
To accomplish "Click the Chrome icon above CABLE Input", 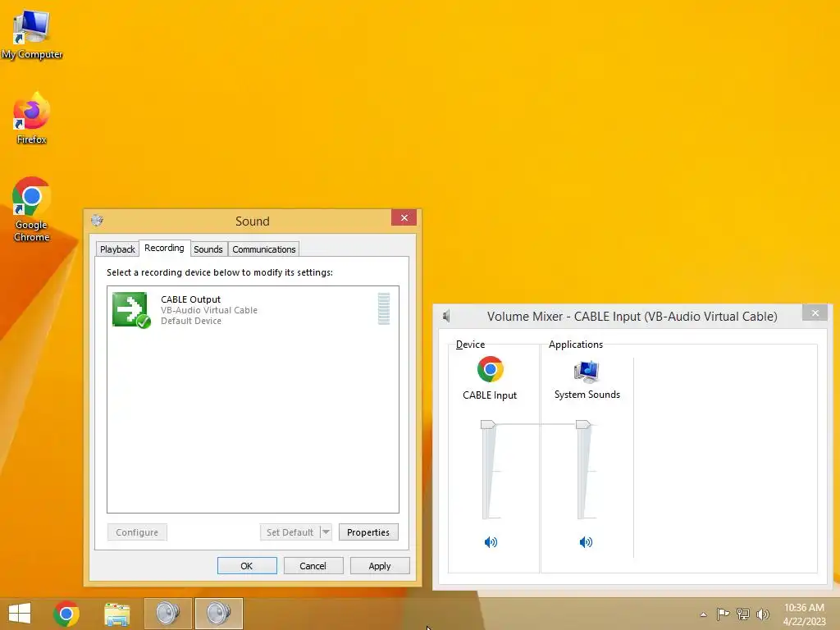I will (491, 369).
